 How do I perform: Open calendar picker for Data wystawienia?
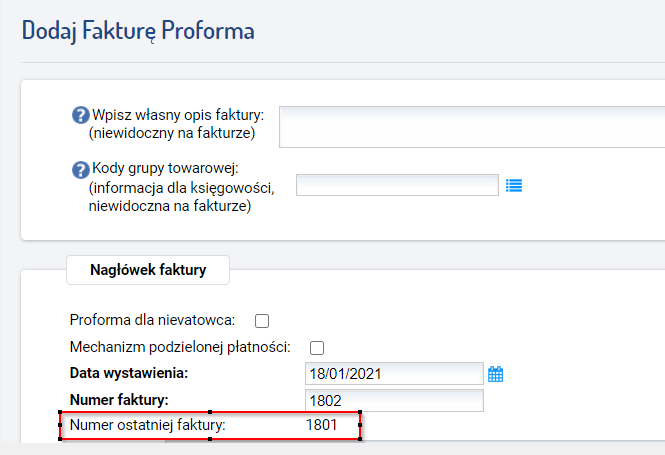495,374
